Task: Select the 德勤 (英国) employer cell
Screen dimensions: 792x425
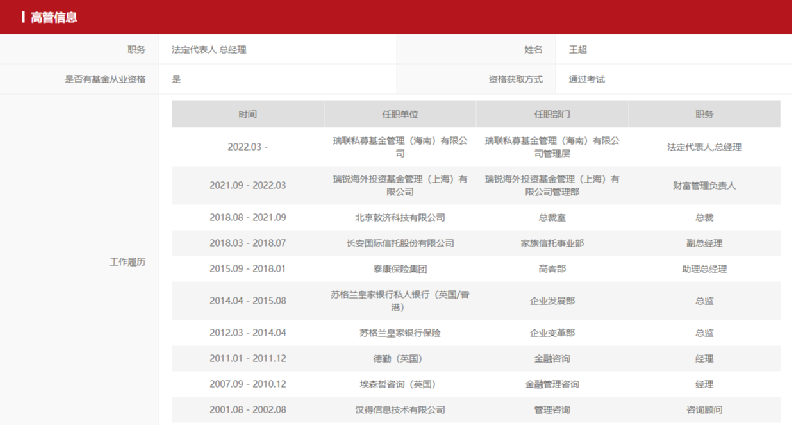Action: pos(399,358)
